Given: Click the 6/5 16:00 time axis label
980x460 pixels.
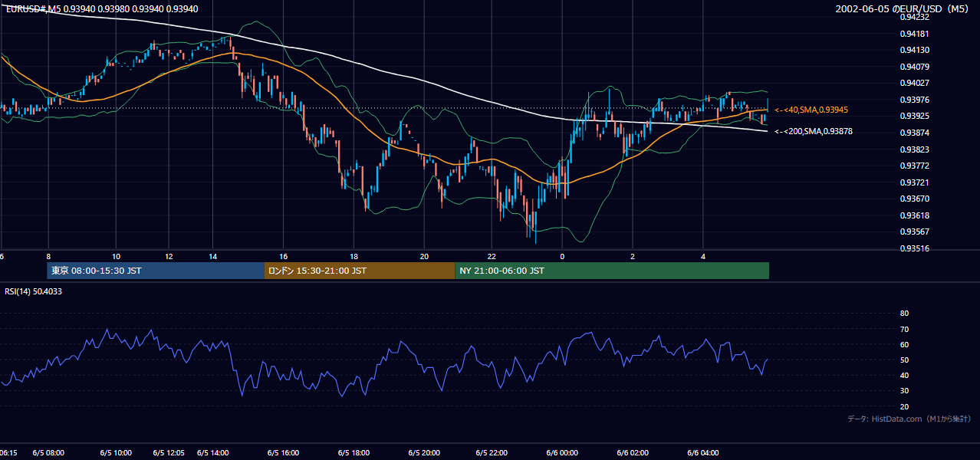Looking at the screenshot, I should point(283,452).
